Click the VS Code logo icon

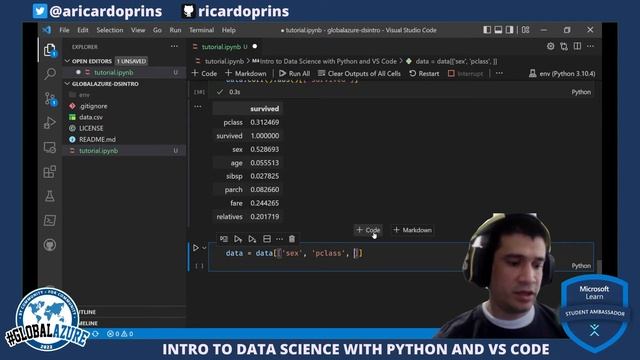47,30
